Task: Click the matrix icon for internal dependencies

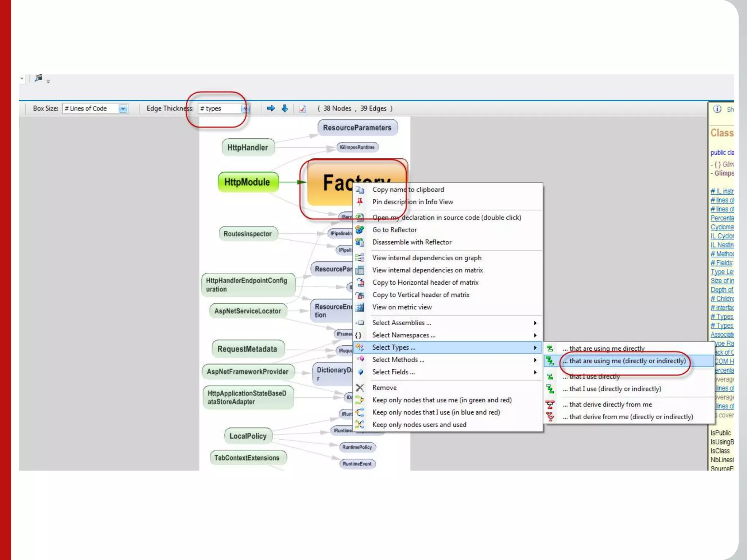Action: [360, 270]
